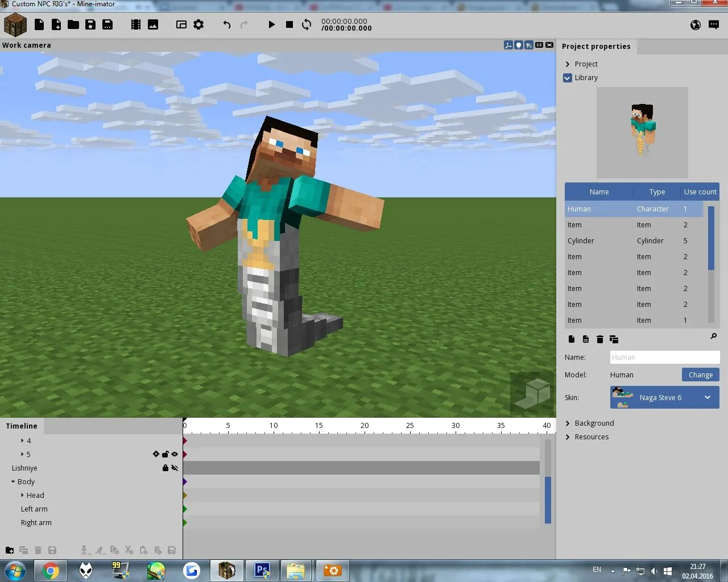The height and width of the screenshot is (582, 728).
Task: Expand timeline item 5
Action: 22,454
